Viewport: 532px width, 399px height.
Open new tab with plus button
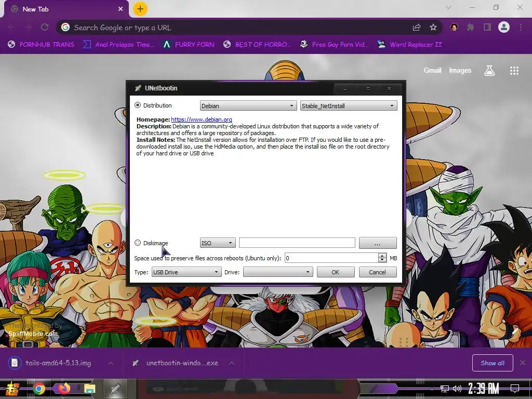pos(140,9)
